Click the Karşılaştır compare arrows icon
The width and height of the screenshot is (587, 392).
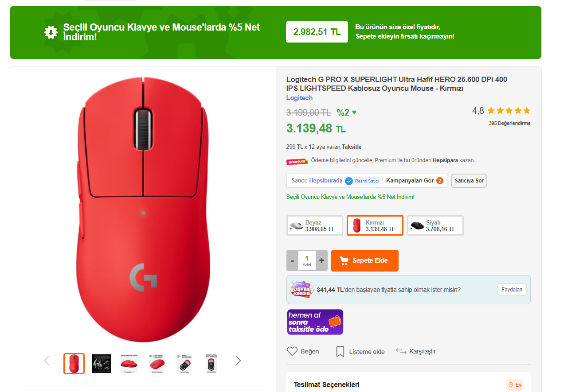(401, 351)
